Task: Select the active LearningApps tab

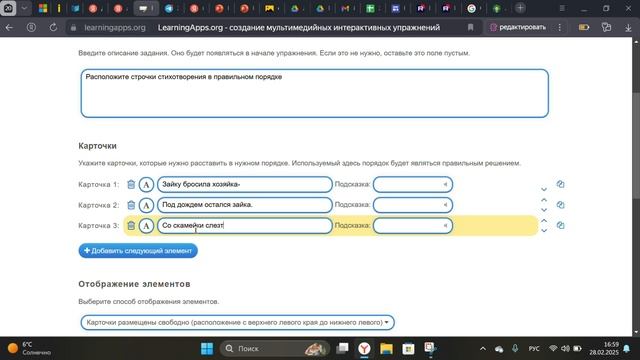Action: 146,8
